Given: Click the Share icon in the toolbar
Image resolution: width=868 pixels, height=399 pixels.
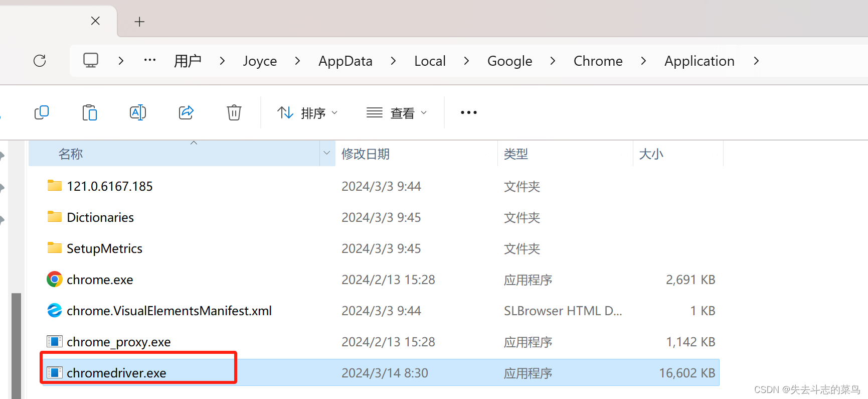Looking at the screenshot, I should click(x=186, y=112).
